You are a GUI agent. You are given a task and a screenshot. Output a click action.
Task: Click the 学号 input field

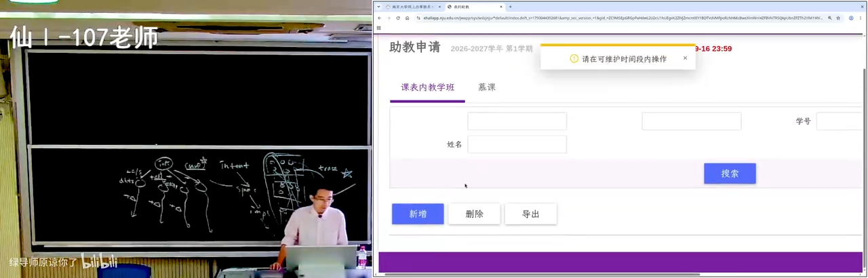pyautogui.click(x=840, y=121)
